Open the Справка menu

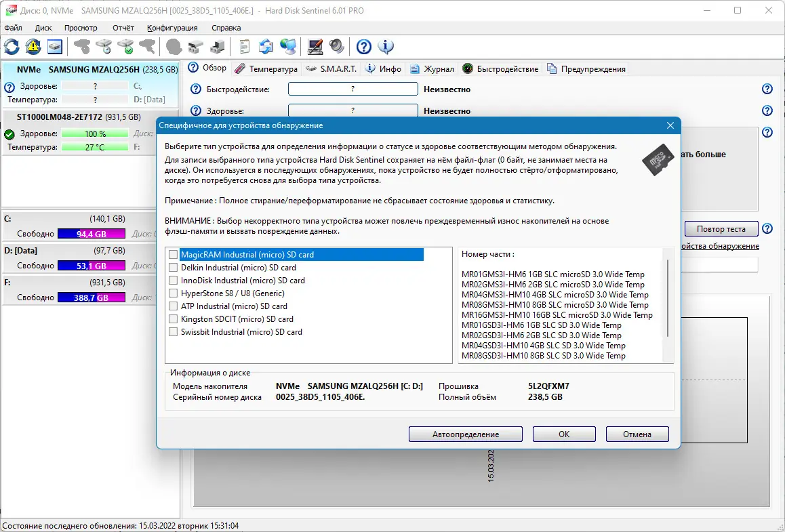click(x=226, y=28)
